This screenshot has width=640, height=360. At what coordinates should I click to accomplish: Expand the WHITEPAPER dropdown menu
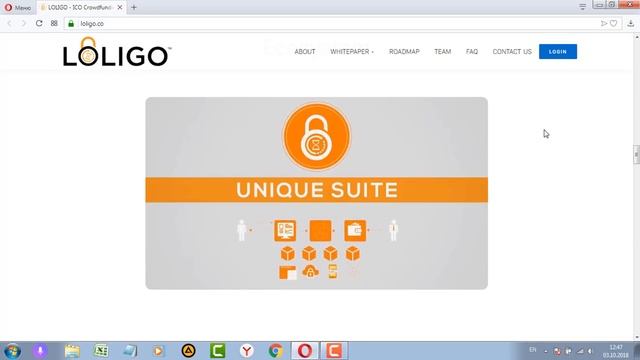tap(352, 52)
